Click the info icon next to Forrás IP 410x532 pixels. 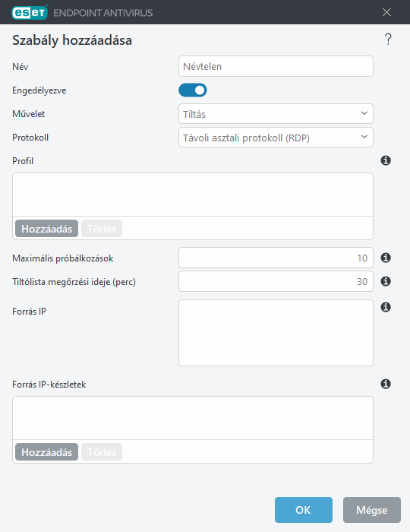point(386,307)
